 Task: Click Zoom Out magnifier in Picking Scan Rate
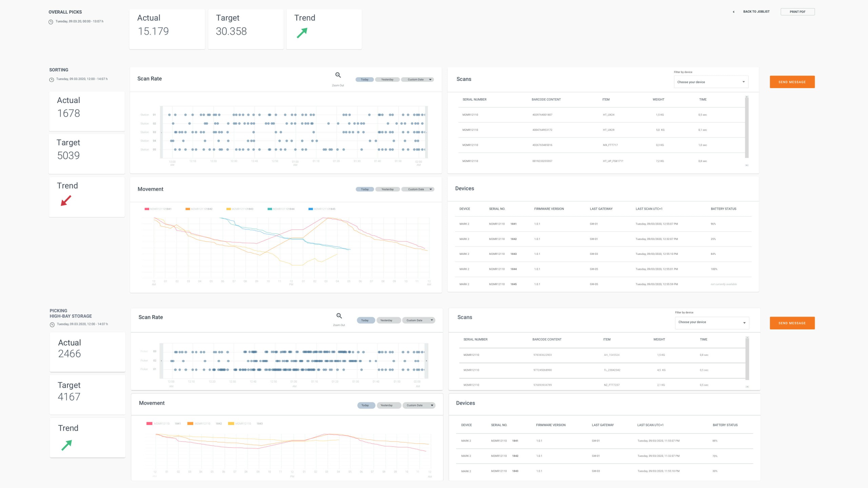pyautogui.click(x=339, y=316)
